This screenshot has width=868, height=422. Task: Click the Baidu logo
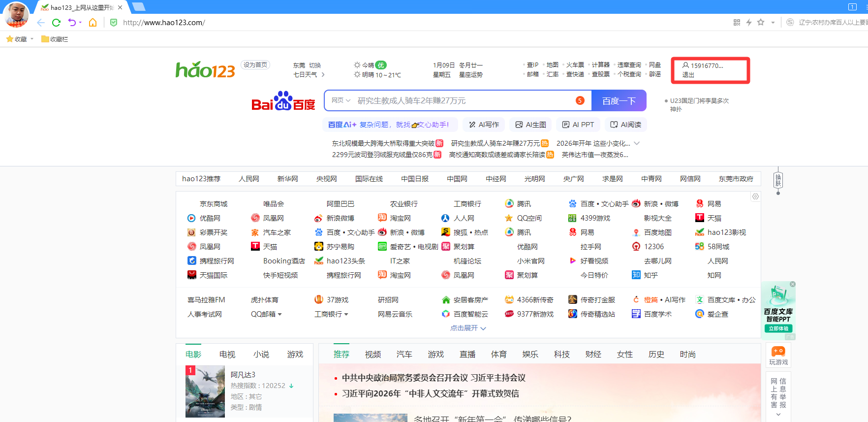283,101
